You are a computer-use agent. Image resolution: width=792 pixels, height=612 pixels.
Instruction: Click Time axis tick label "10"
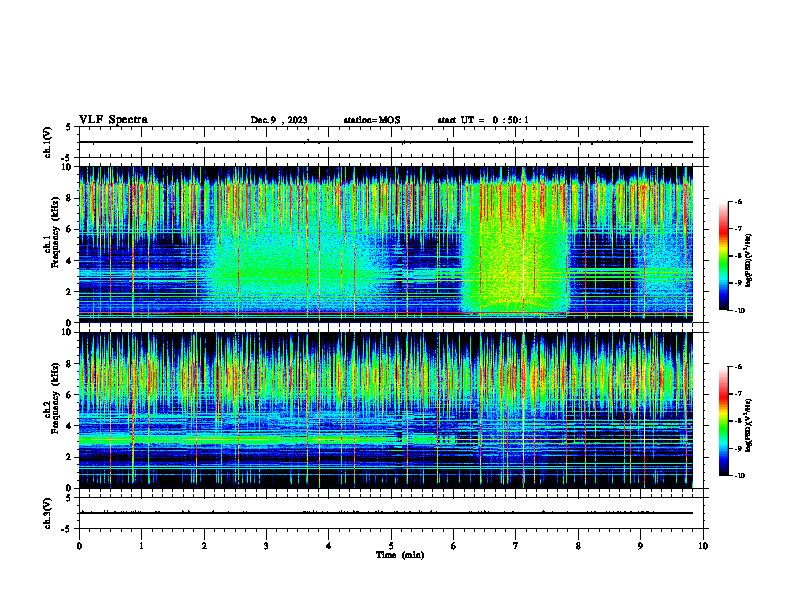click(x=703, y=546)
